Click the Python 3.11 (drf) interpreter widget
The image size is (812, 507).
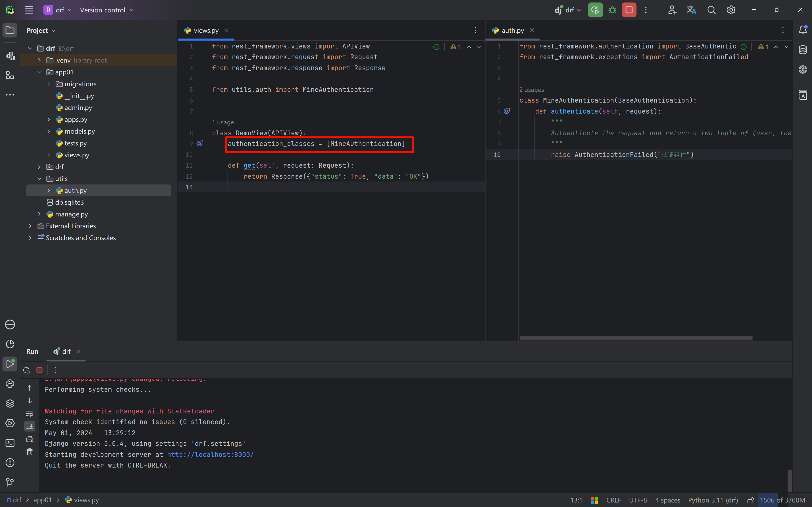[713, 500]
